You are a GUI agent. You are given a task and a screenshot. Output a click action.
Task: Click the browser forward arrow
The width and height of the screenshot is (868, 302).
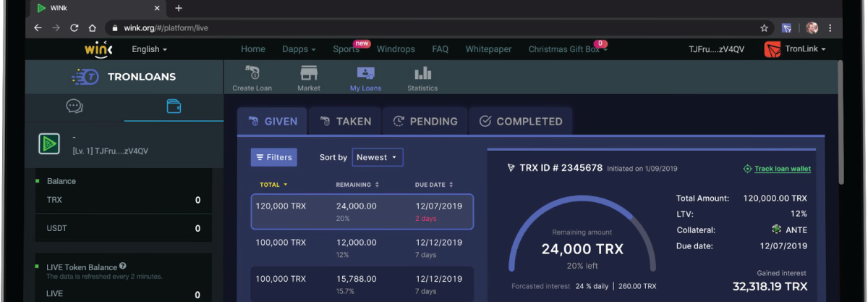coord(56,28)
